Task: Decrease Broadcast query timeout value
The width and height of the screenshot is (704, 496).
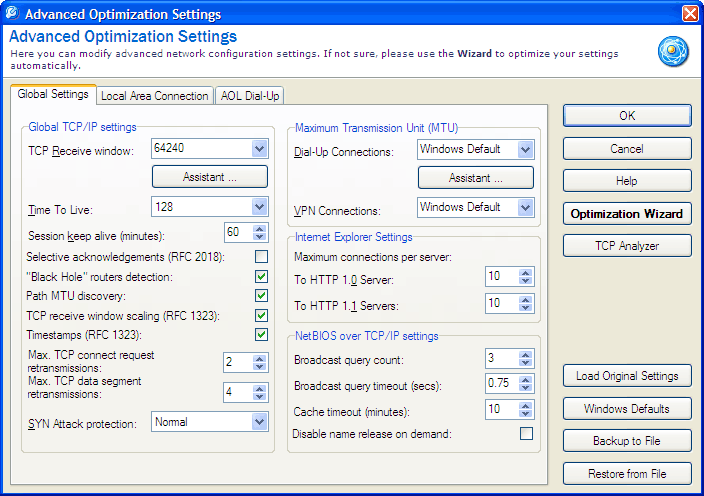Action: pyautogui.click(x=525, y=387)
